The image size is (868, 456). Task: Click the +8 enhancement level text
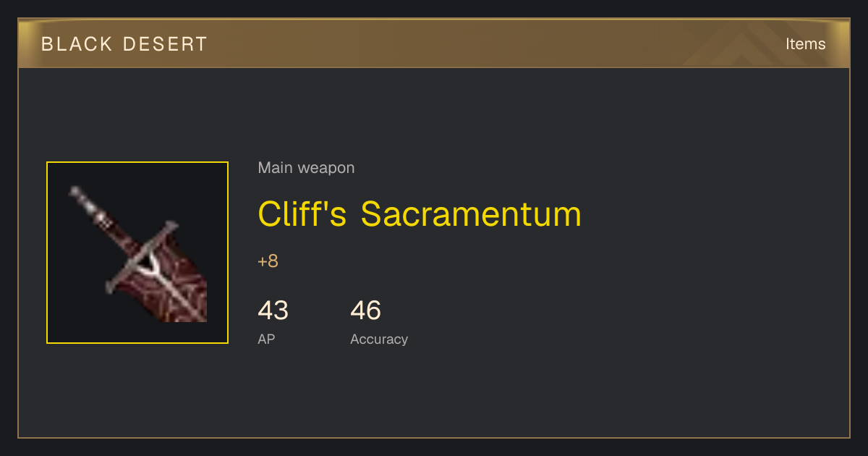pos(268,261)
